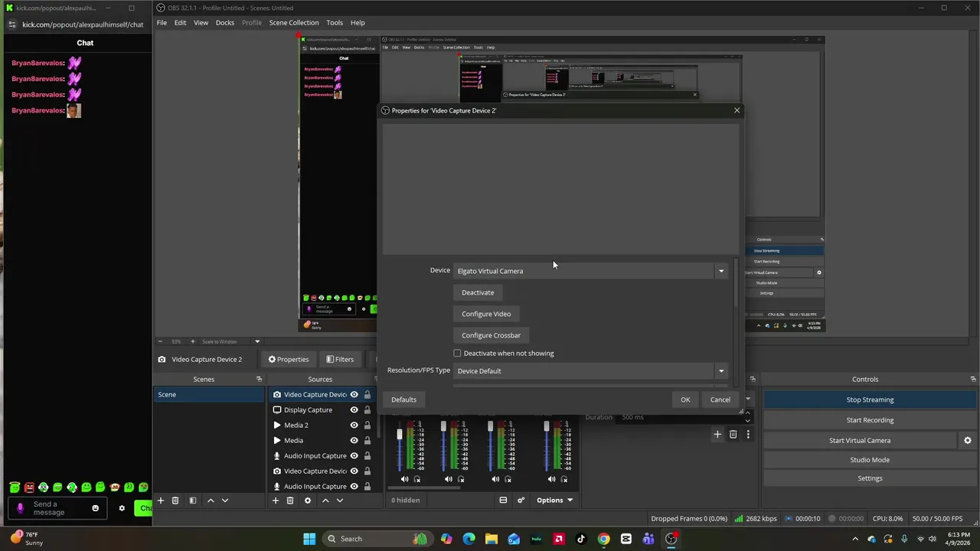This screenshot has width=980, height=551.
Task: Open the Docks menu
Action: click(x=225, y=23)
